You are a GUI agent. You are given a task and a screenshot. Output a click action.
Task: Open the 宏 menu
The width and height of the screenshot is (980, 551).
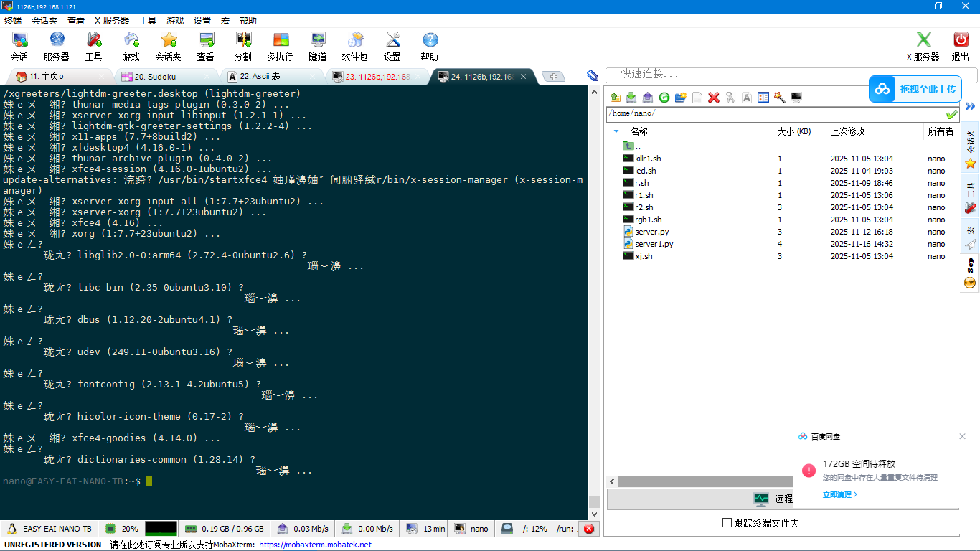(x=225, y=21)
